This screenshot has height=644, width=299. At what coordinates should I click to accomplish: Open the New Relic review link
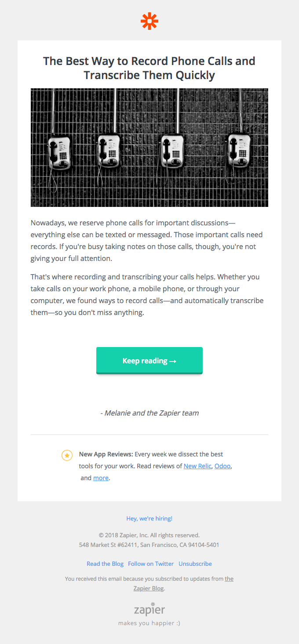pyautogui.click(x=197, y=466)
